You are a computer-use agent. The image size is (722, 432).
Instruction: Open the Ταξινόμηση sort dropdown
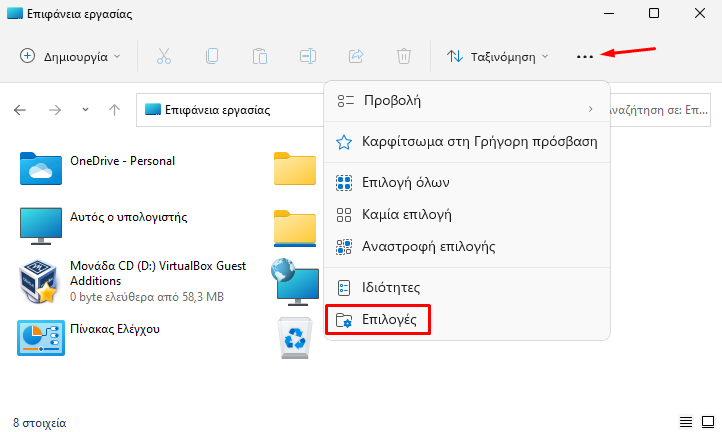(498, 57)
